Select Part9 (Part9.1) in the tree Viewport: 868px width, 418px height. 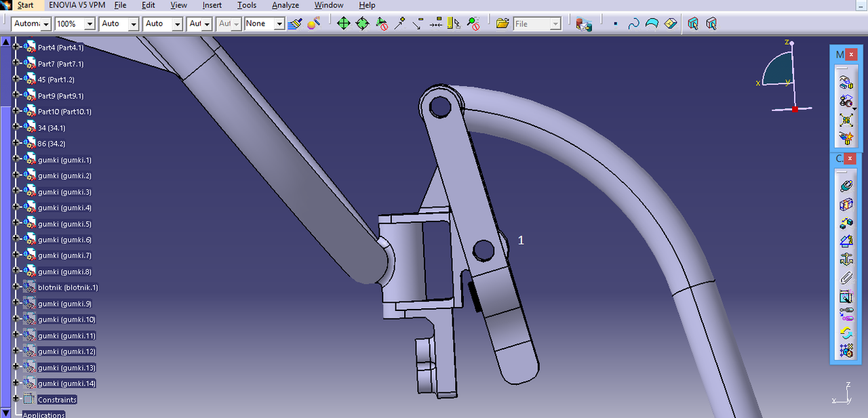point(61,96)
